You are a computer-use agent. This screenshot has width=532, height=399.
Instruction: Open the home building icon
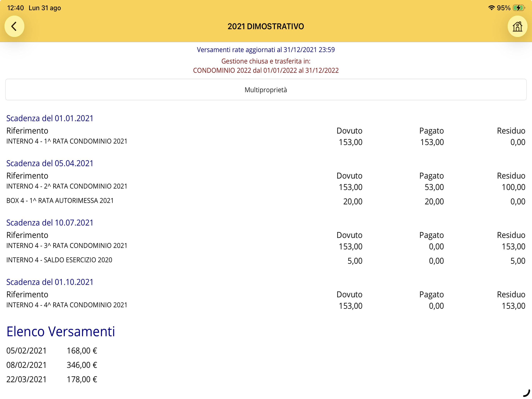517,26
